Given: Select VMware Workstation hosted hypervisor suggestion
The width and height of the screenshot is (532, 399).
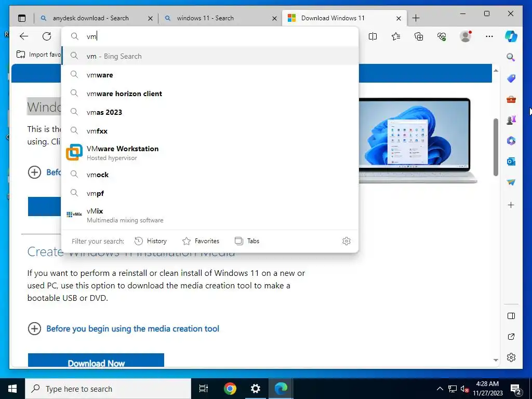Looking at the screenshot, I should click(210, 153).
